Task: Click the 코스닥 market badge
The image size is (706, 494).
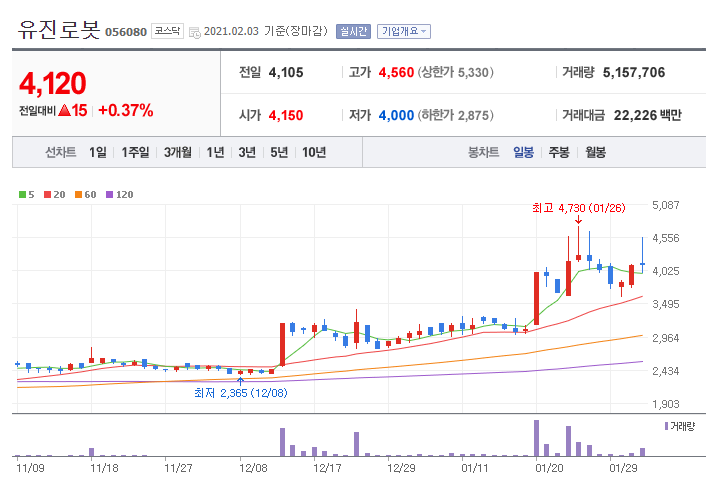Action: click(167, 31)
